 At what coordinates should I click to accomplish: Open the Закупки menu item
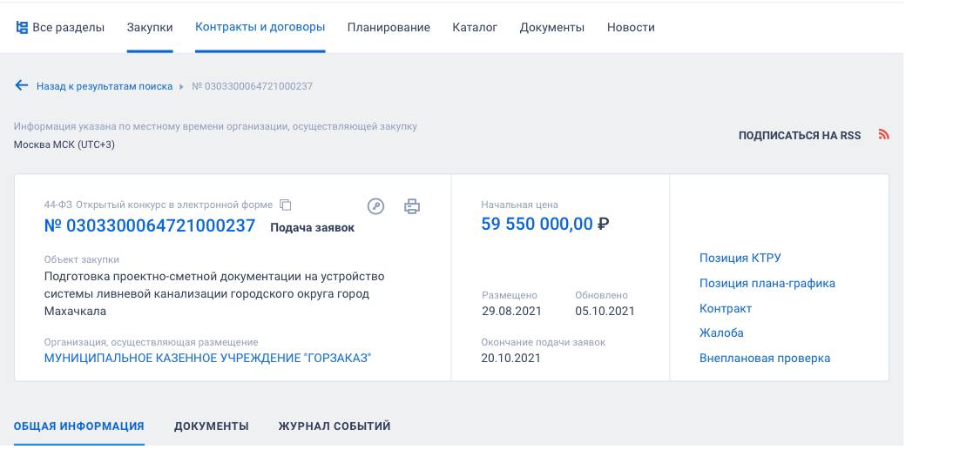click(149, 28)
